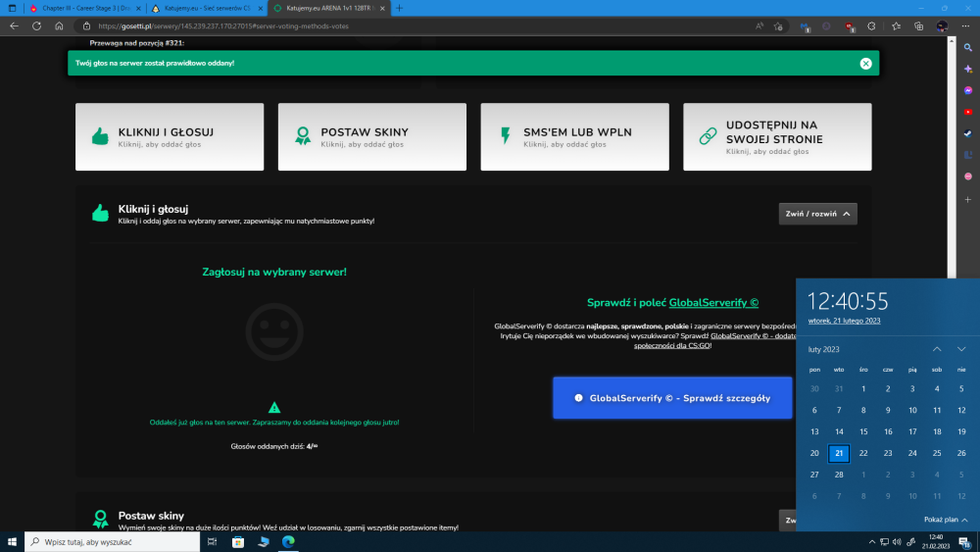This screenshot has width=980, height=552.
Task: Open the Udostępnij na swojej stronie card
Action: pos(777,137)
